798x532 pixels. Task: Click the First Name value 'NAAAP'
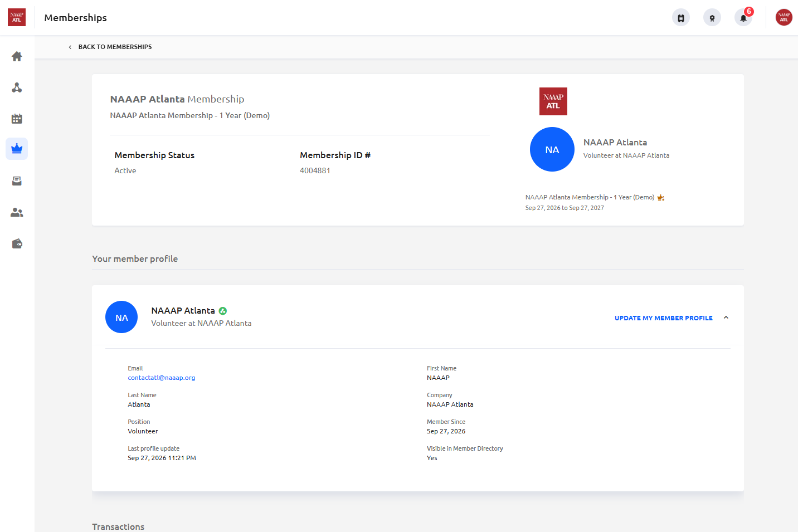[x=439, y=378]
